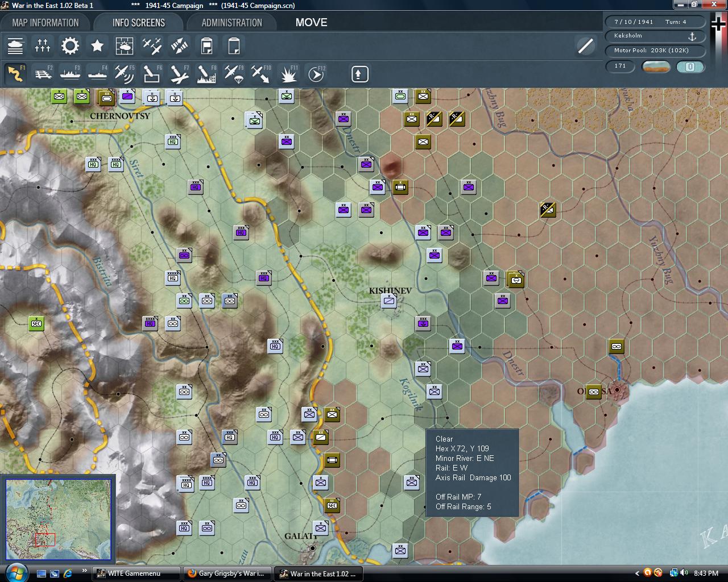The width and height of the screenshot is (728, 582).
Task: Select the F2 rail movement mode
Action: [x=43, y=74]
